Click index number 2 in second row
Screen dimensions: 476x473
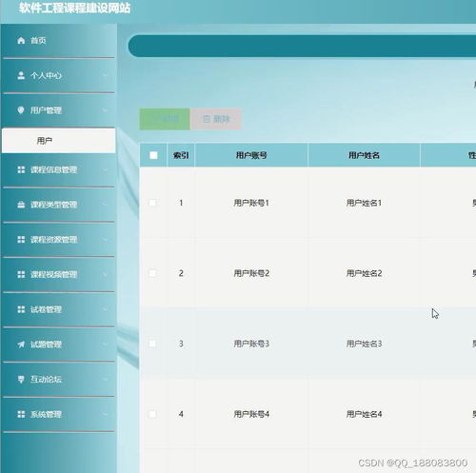point(181,273)
